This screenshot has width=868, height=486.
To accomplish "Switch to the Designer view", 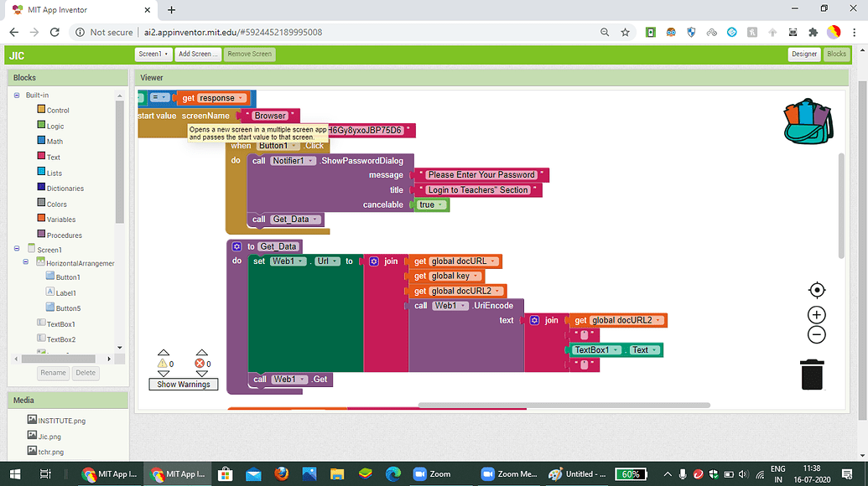I will [803, 54].
